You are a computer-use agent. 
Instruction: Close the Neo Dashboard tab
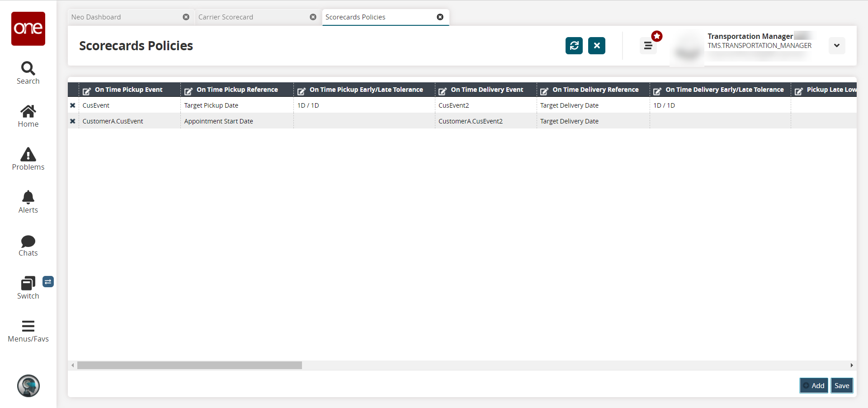186,17
